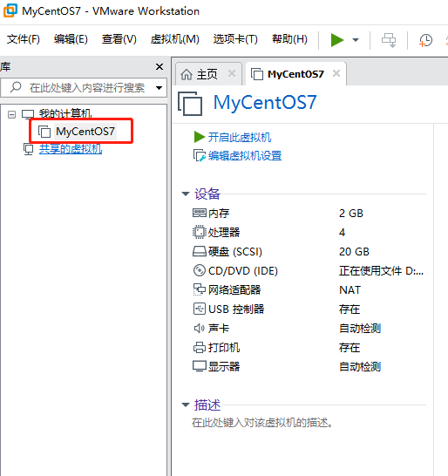This screenshot has width=448, height=476.
Task: Click the 显示器 display icon
Action: 200,366
